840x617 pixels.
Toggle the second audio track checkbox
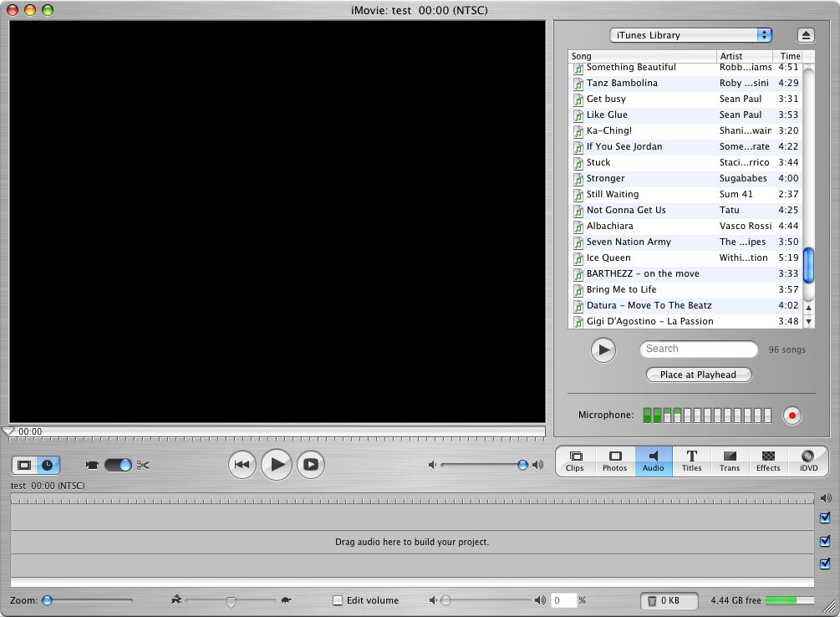tap(825, 564)
